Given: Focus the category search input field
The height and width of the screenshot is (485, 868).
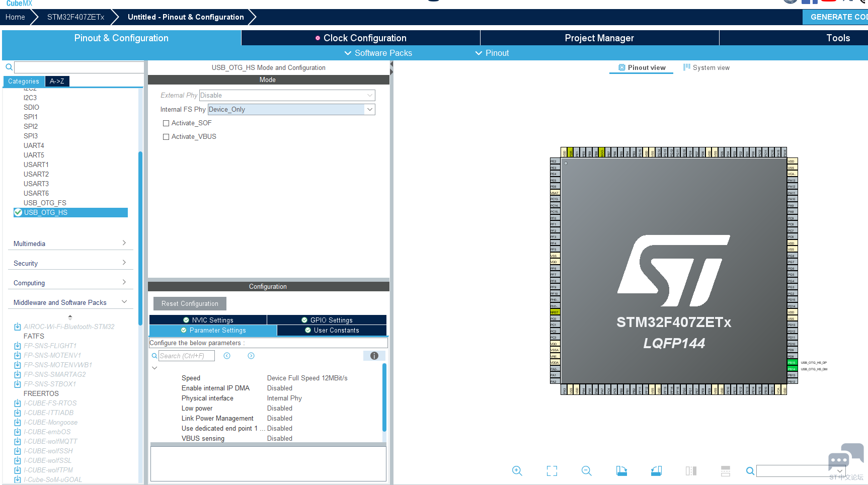Looking at the screenshot, I should pyautogui.click(x=79, y=67).
